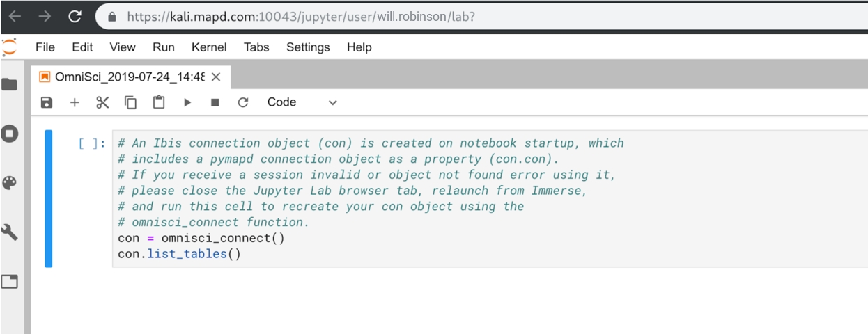Open the Kernel menu
The height and width of the screenshot is (334, 868).
point(209,47)
